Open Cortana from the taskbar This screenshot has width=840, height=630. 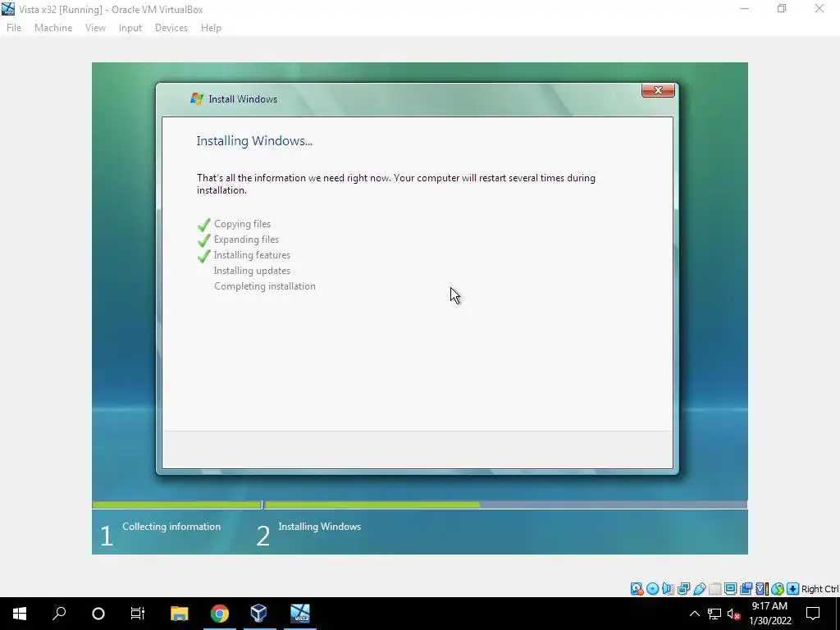[98, 614]
